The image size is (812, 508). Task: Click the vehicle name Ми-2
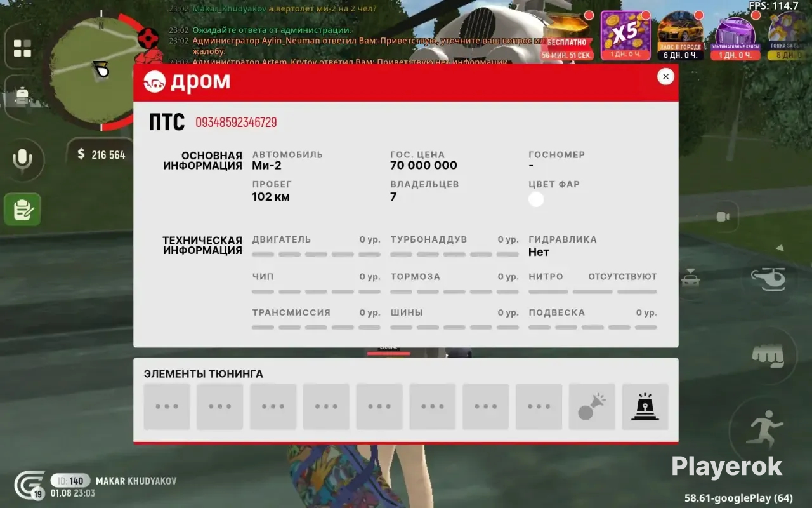tap(266, 166)
